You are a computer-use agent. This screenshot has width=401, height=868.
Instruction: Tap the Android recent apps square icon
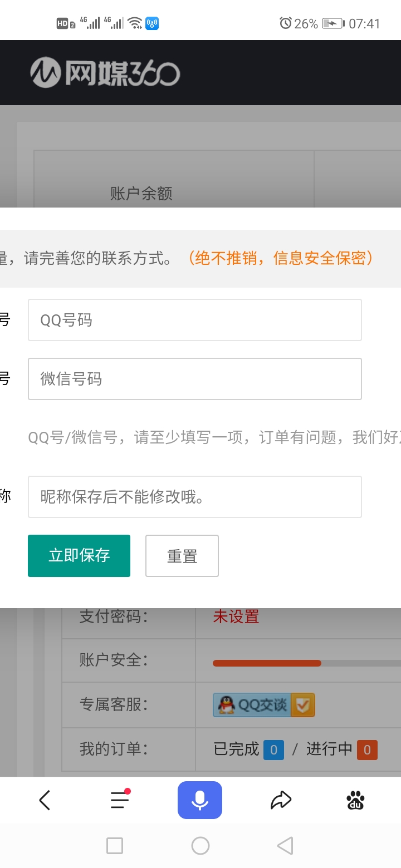[x=115, y=846]
